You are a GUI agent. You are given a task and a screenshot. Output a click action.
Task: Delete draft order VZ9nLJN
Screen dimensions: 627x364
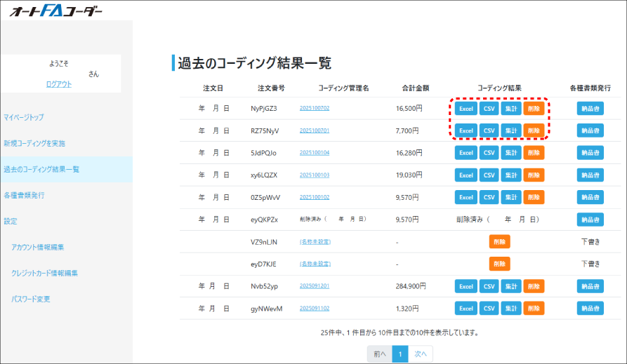(499, 241)
